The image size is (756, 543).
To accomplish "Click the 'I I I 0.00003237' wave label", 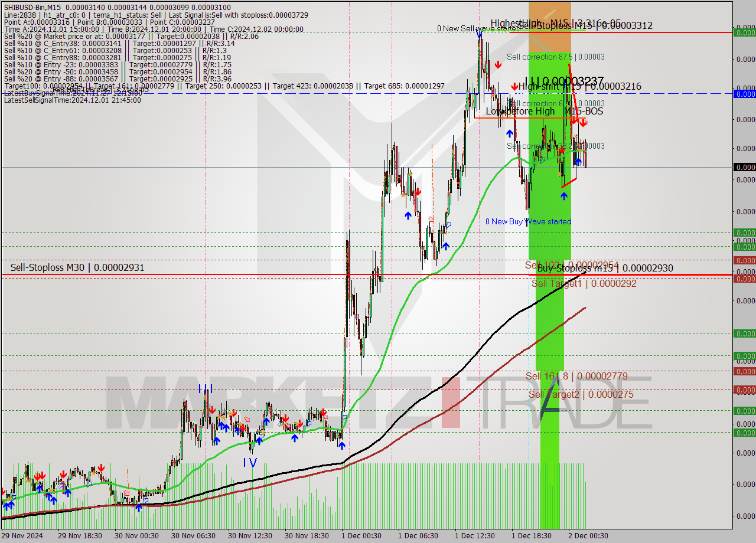I will [x=564, y=81].
